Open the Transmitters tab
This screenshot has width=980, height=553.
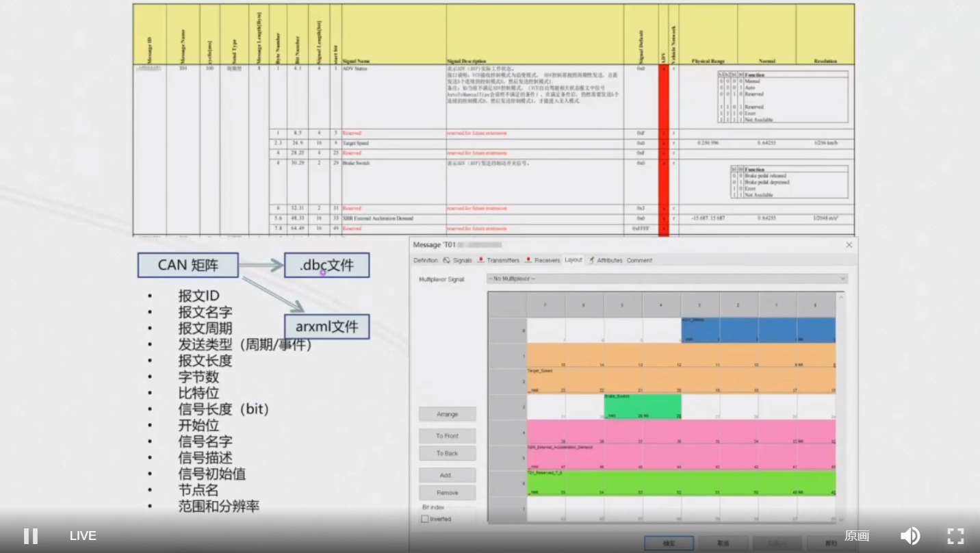point(499,260)
